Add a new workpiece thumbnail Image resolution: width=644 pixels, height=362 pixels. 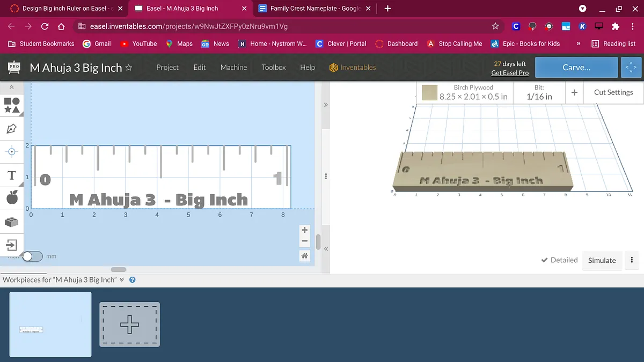point(129,325)
